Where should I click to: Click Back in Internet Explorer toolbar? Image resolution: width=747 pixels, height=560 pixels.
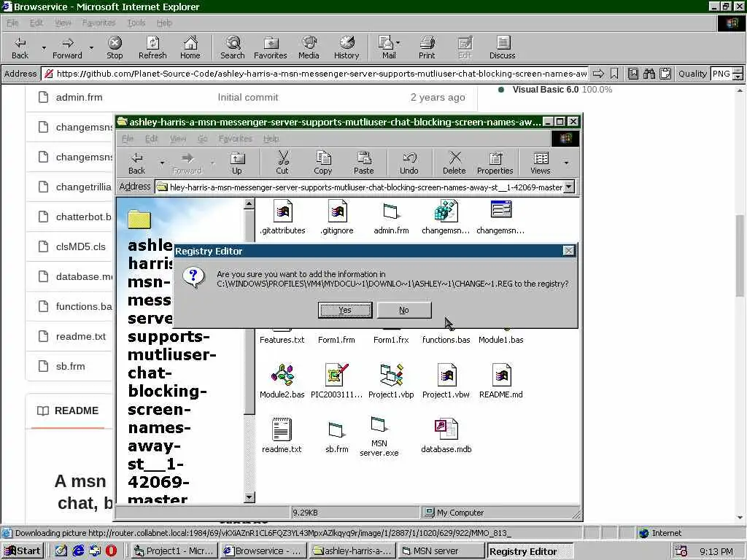click(20, 47)
